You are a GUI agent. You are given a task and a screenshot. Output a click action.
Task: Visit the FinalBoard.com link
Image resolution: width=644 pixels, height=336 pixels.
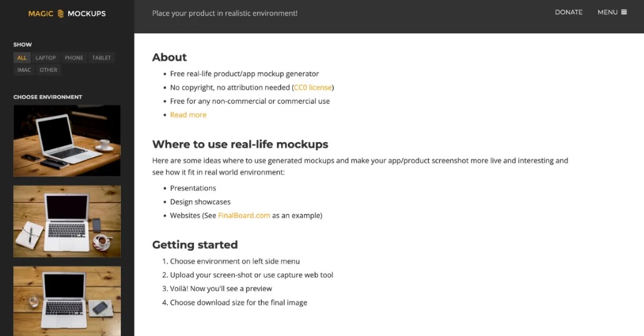coord(244,216)
